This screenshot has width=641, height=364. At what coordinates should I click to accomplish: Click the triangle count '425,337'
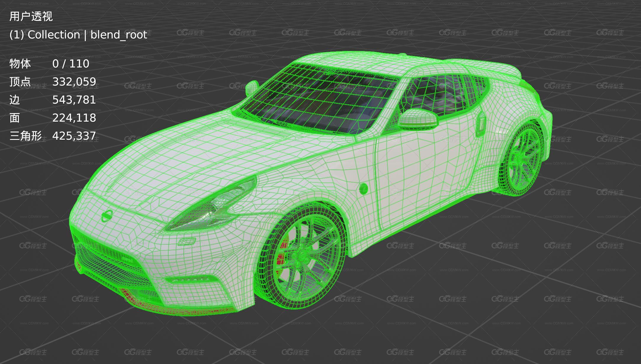[74, 136]
